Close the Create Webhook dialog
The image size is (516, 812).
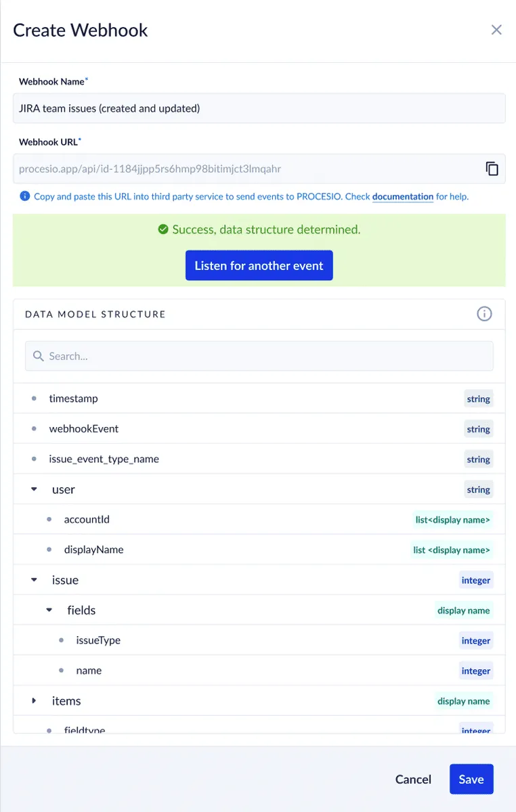pyautogui.click(x=496, y=30)
